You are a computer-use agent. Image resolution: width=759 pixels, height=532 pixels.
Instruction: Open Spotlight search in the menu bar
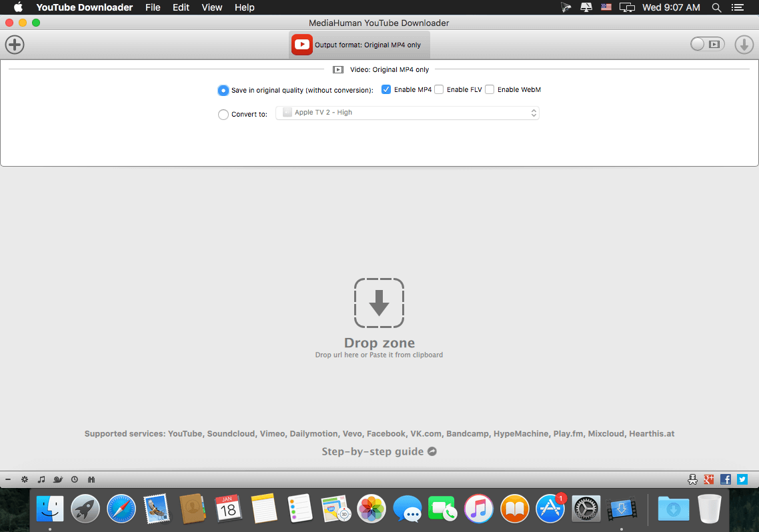coord(716,7)
